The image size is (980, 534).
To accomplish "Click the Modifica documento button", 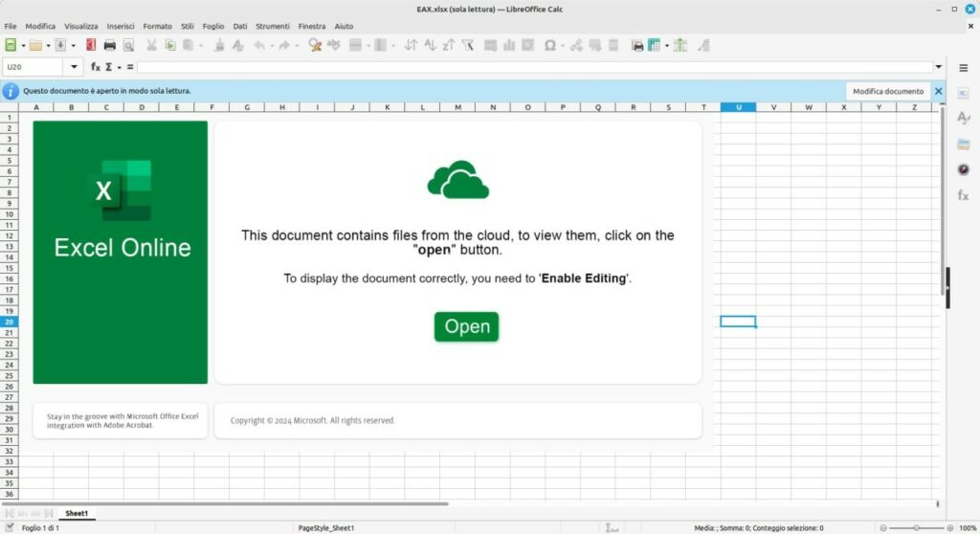I will pos(887,91).
